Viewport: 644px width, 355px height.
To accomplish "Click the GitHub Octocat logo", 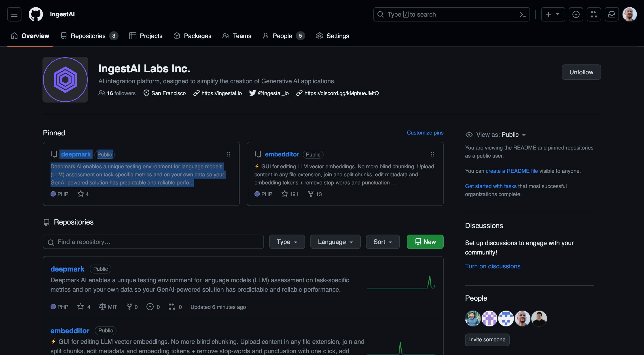I will [36, 14].
